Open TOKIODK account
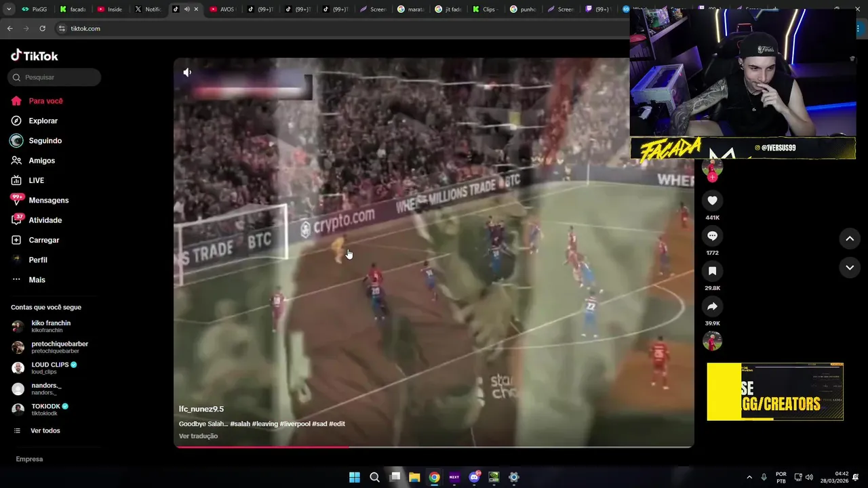The height and width of the screenshot is (488, 868). tap(40, 409)
